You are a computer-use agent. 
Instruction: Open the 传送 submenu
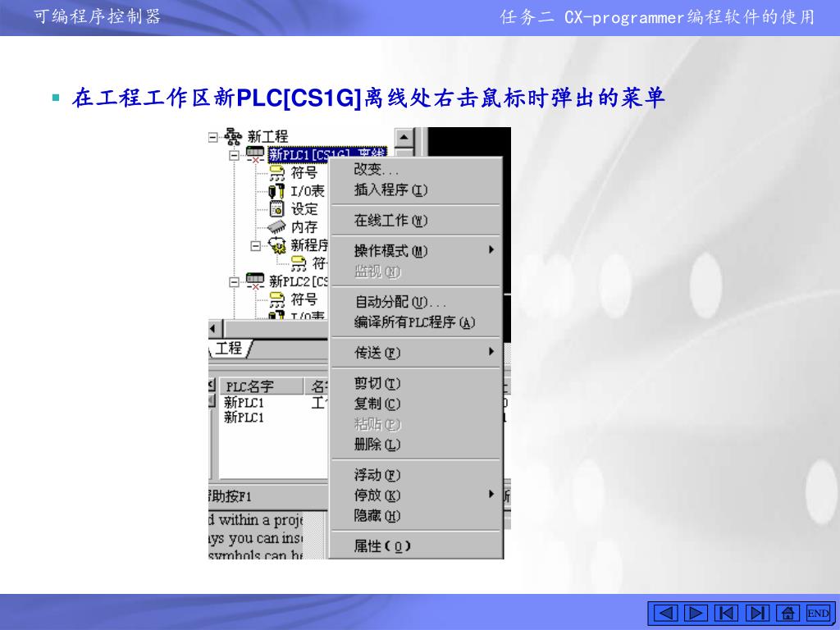click(x=416, y=353)
